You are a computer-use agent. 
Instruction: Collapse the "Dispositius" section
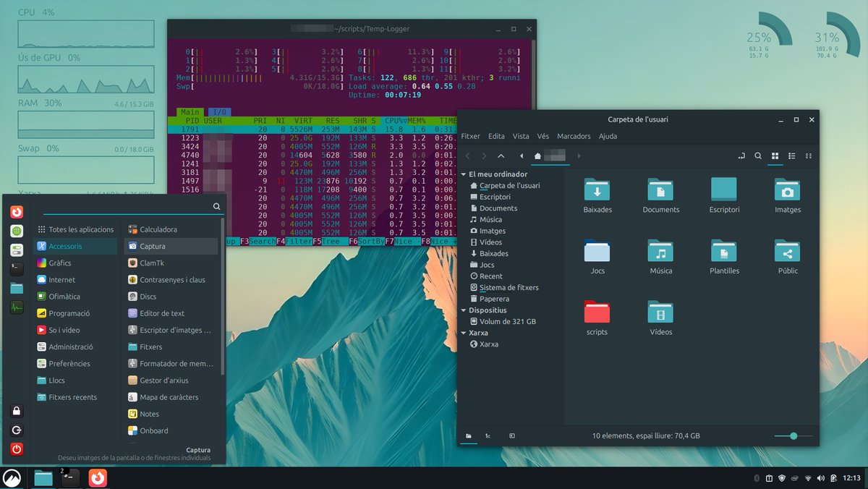coord(463,310)
